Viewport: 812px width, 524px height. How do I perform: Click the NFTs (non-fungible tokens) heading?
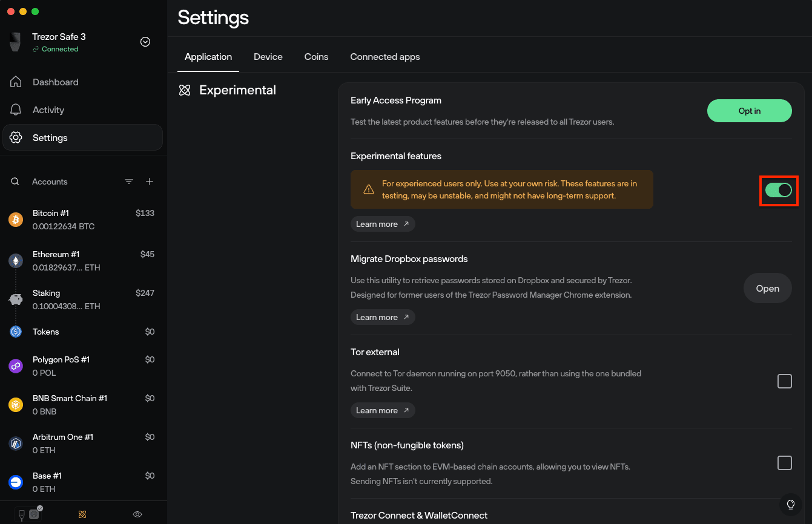pyautogui.click(x=407, y=445)
